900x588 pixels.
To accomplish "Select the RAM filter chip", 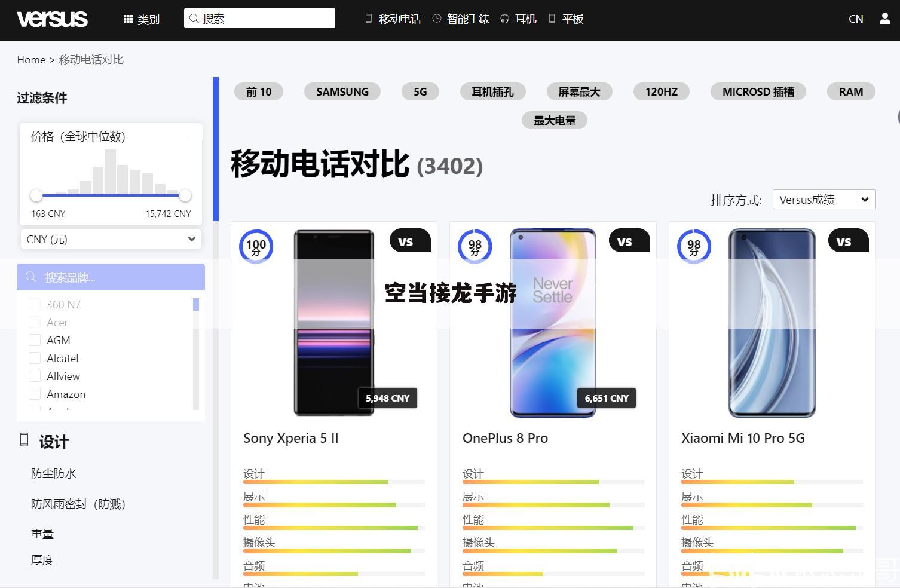I will click(x=851, y=91).
